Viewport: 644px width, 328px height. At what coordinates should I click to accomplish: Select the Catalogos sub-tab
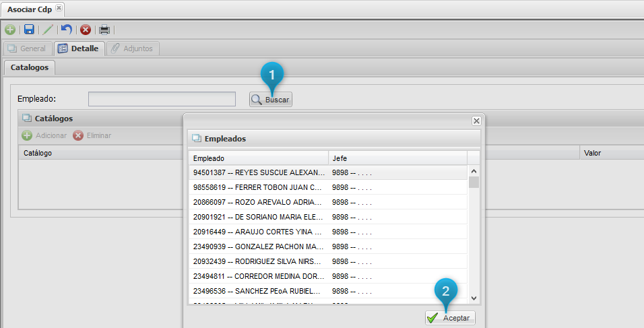click(29, 67)
